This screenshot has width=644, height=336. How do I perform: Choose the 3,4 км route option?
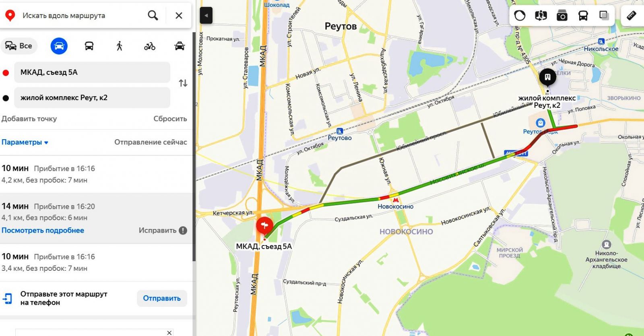[x=97, y=262]
